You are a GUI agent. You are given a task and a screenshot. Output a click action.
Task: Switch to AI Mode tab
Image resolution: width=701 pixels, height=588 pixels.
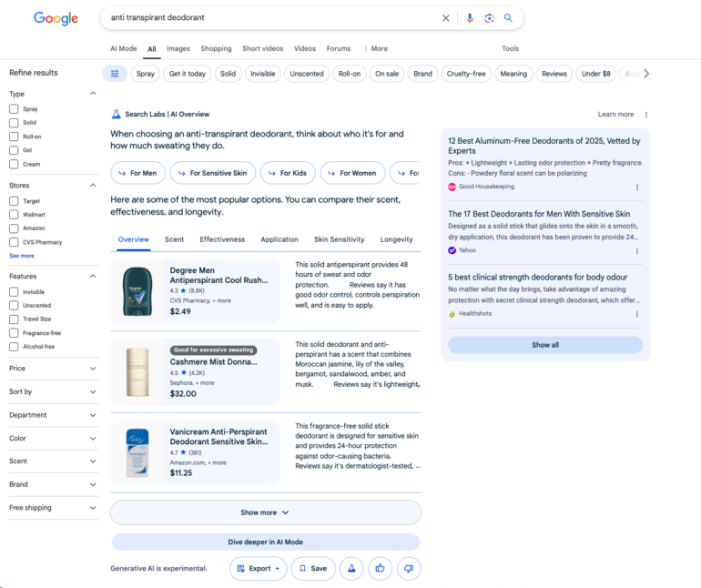coord(124,49)
